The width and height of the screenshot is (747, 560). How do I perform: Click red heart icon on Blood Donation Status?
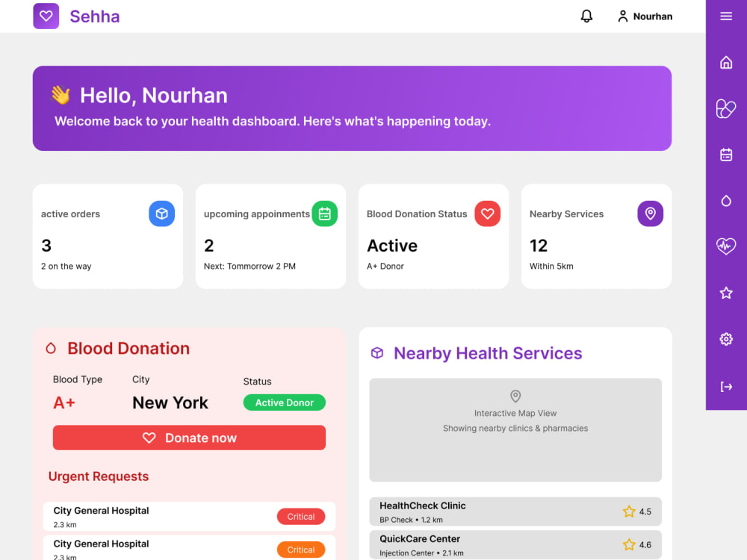(x=487, y=214)
